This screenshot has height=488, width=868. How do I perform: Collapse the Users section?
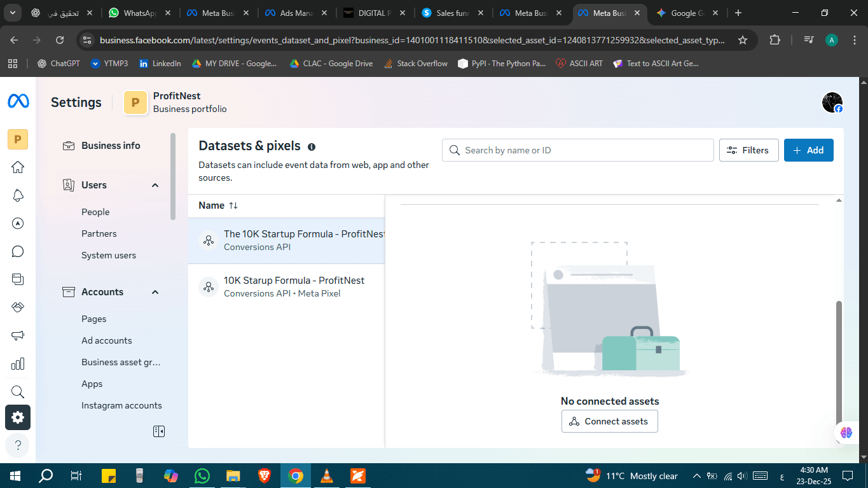[155, 185]
